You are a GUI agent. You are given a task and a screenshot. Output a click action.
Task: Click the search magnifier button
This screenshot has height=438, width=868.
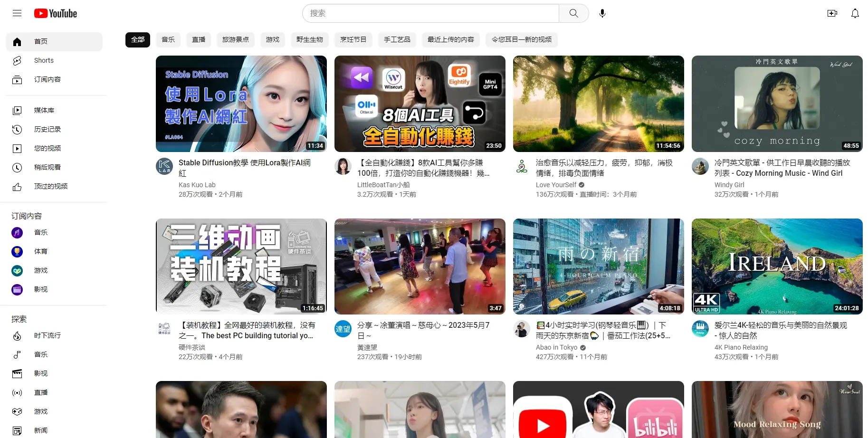573,13
